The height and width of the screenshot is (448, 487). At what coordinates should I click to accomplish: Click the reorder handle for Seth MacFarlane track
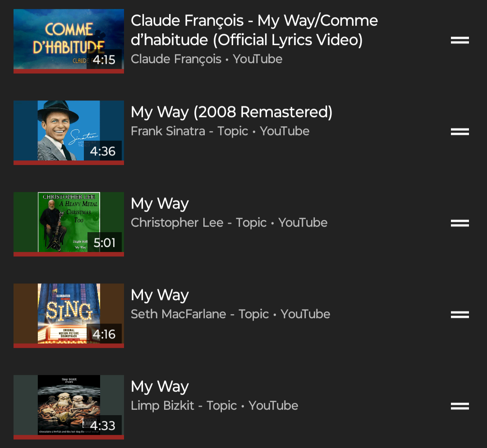459,315
